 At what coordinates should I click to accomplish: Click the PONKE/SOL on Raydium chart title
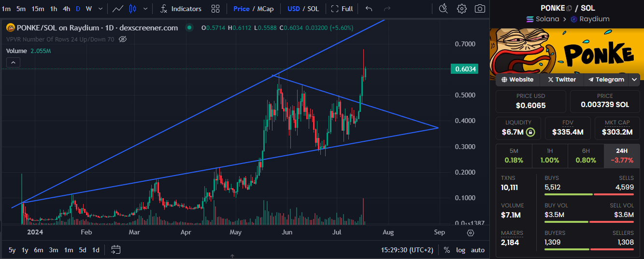click(97, 28)
